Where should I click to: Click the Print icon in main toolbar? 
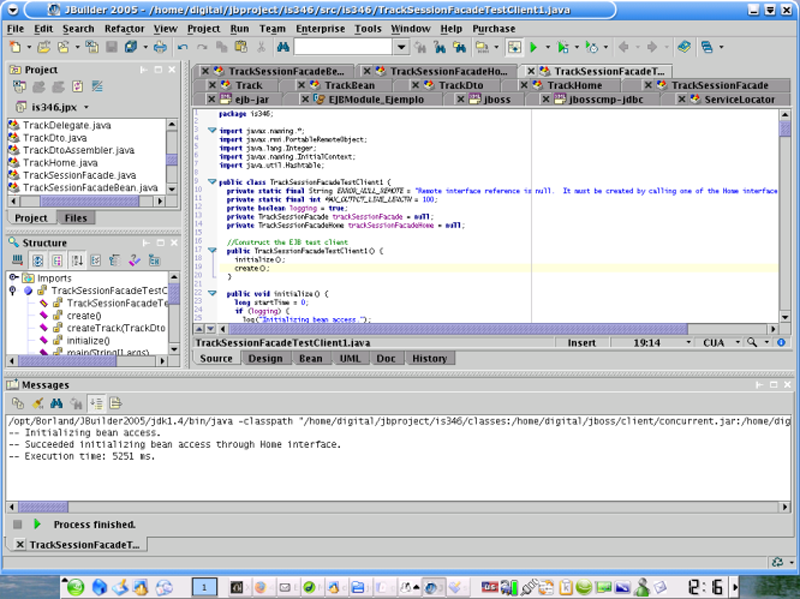(161, 47)
